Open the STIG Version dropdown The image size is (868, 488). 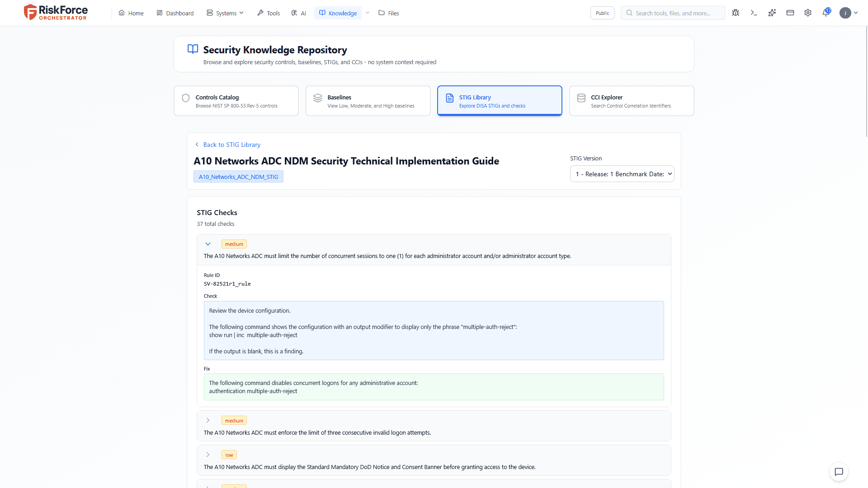pyautogui.click(x=622, y=174)
